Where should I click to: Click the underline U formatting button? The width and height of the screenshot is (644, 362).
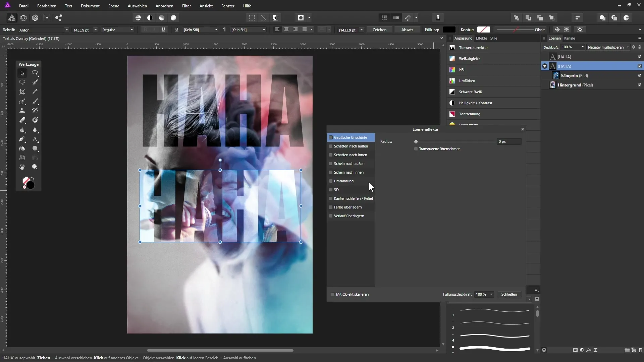click(x=163, y=30)
